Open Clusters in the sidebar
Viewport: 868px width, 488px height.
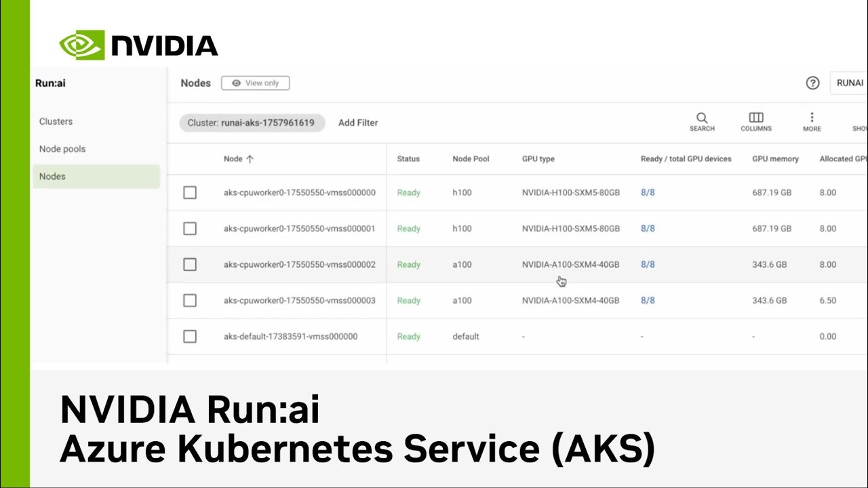click(56, 121)
